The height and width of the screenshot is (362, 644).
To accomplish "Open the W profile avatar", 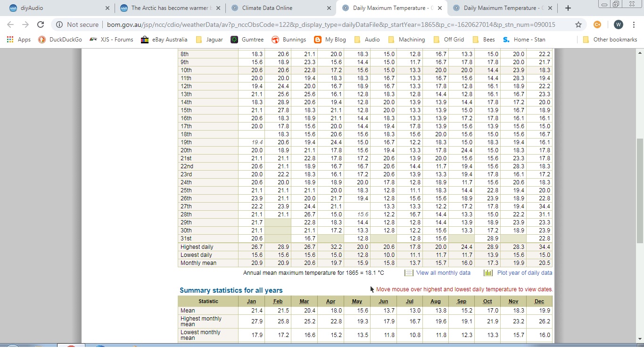I will [x=618, y=25].
